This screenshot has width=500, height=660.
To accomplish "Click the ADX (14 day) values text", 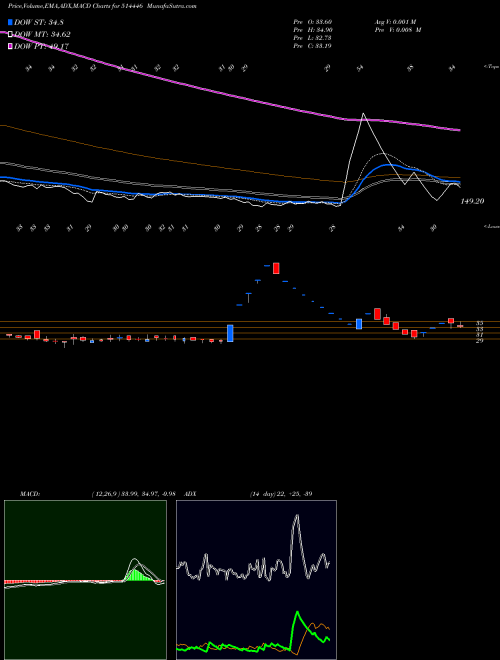I will 281,494.
